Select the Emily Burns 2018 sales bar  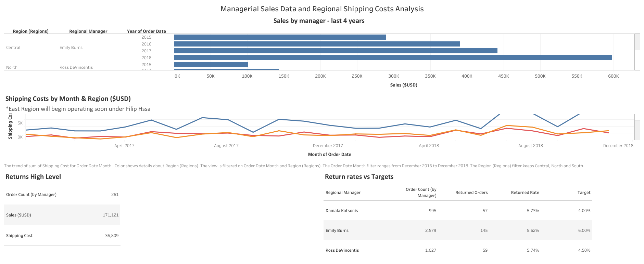[393, 58]
